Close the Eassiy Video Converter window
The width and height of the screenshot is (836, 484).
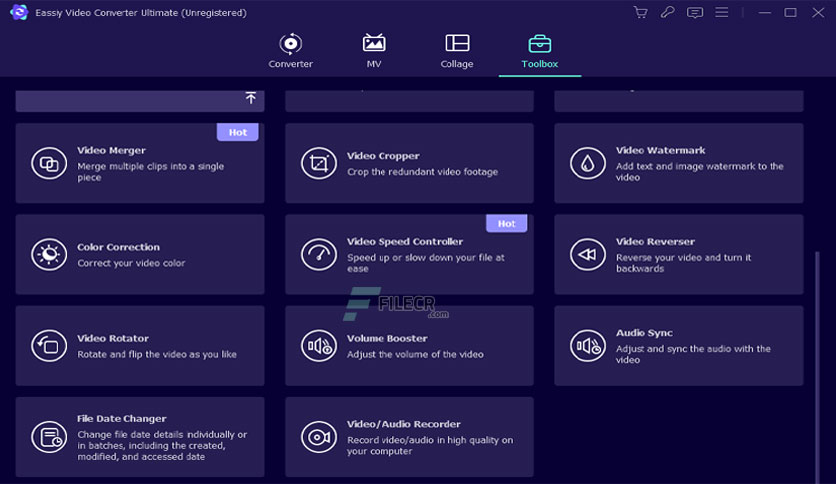coord(818,12)
